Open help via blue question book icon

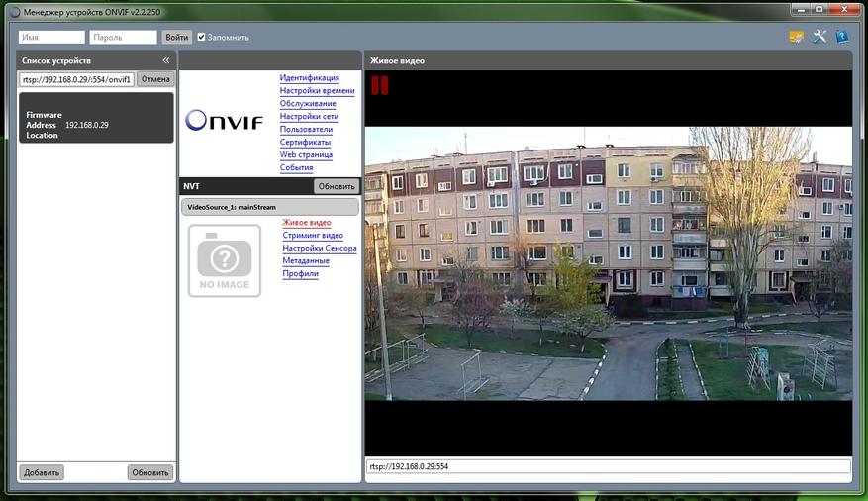pyautogui.click(x=841, y=37)
